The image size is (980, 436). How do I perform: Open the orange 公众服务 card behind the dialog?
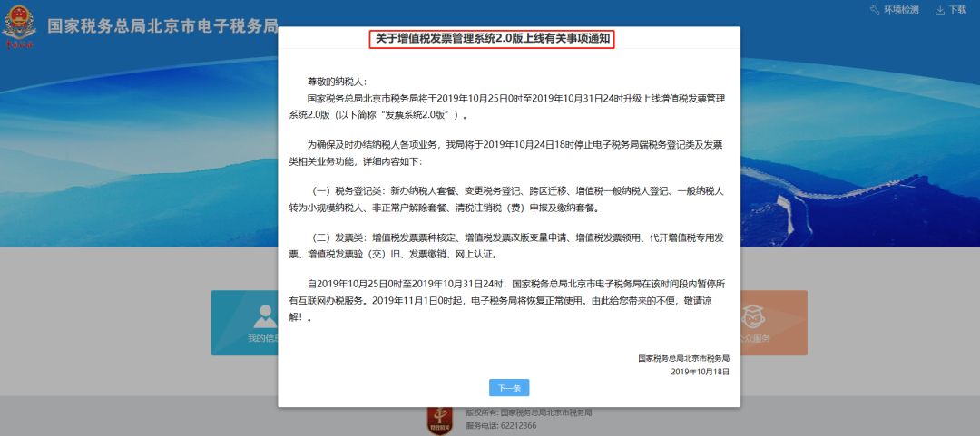[774, 323]
